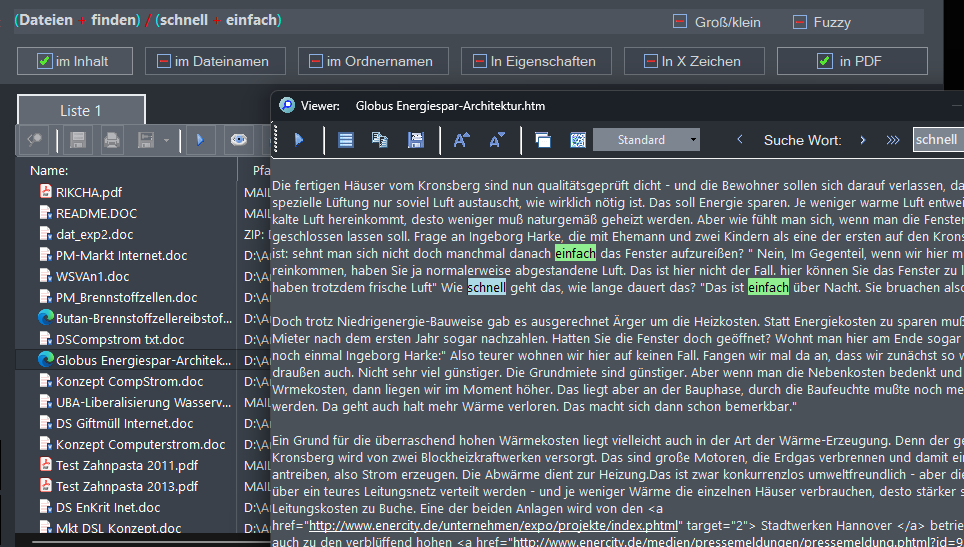Select DS Giftmüll Internet.doc in the list
Screen dimensions: 964x547
pyautogui.click(x=125, y=423)
